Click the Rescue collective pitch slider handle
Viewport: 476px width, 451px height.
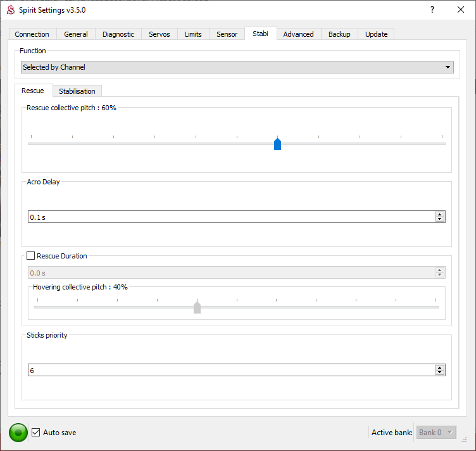277,144
